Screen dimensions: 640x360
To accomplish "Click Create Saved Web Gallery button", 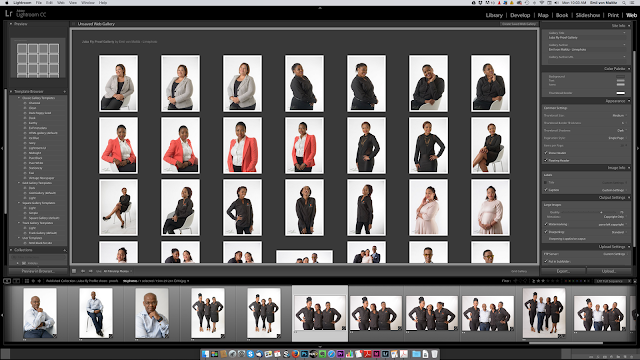I will (519, 24).
